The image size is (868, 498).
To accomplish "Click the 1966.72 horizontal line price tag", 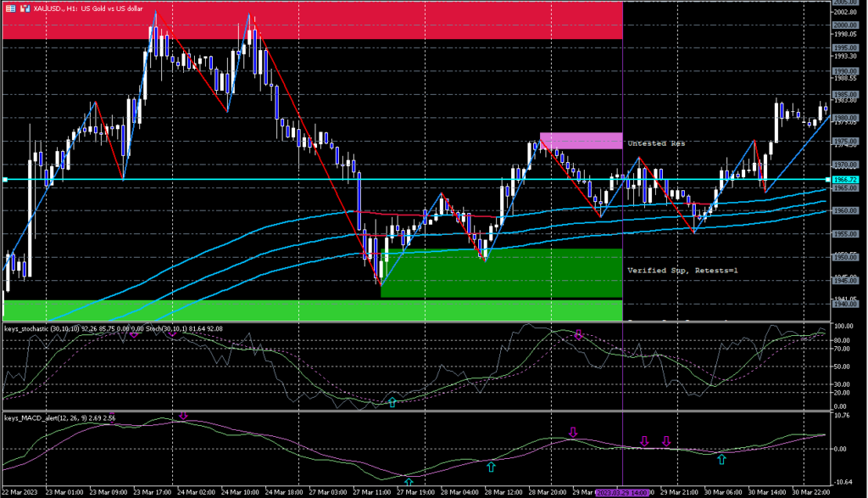I will tap(846, 180).
